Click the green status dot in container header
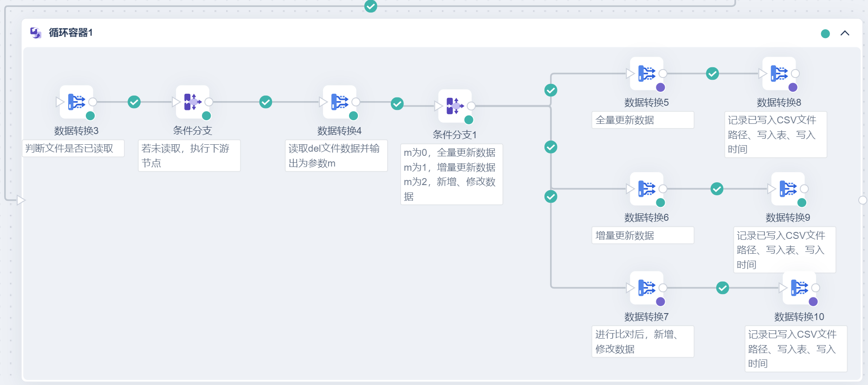This screenshot has width=868, height=385. pos(825,33)
